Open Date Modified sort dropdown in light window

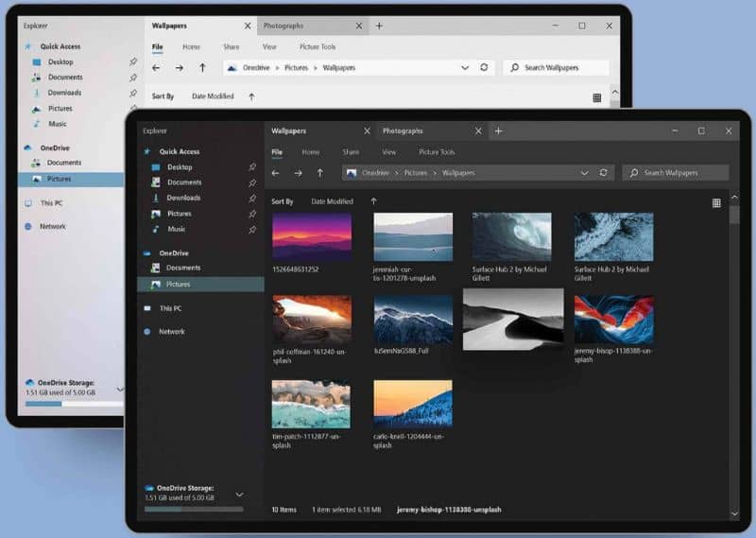coord(213,96)
